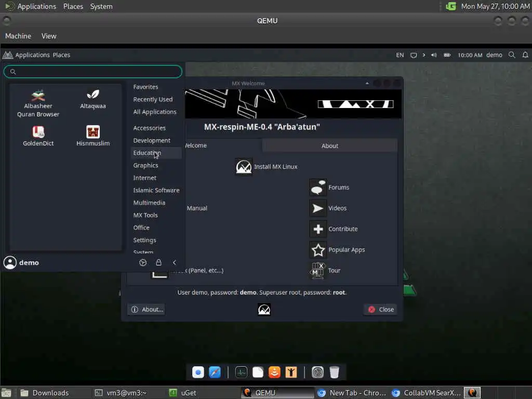Click the MX logo at dialog bottom

point(264,309)
